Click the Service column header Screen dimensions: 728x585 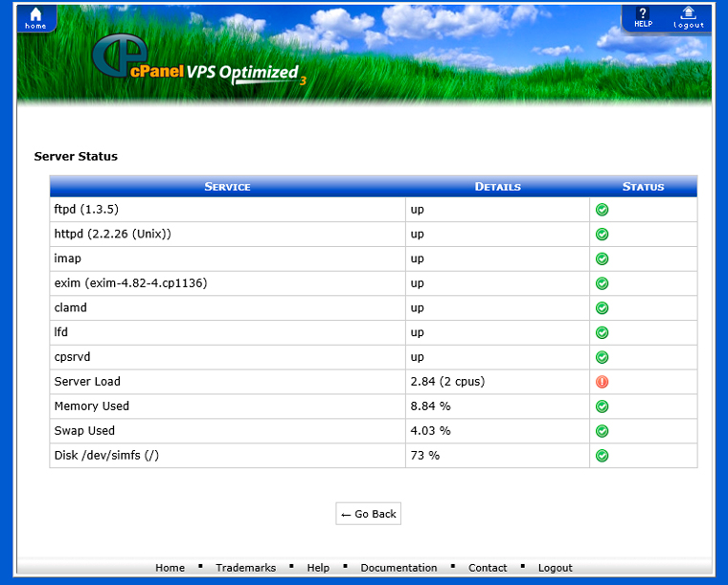(x=228, y=187)
